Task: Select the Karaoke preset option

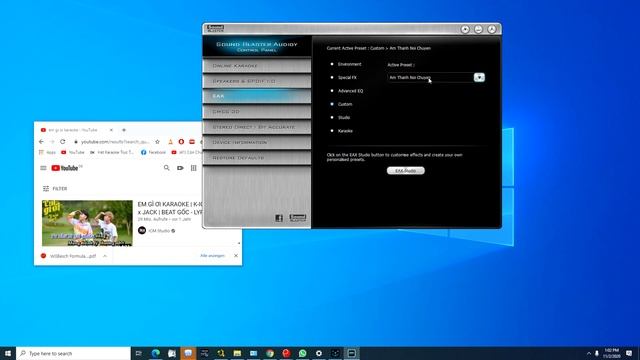Action: pos(341,131)
